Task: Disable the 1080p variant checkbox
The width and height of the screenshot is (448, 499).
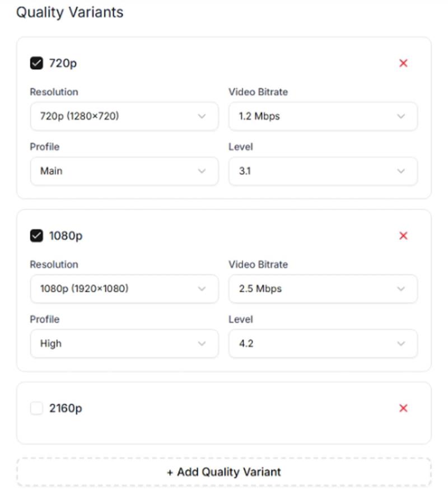Action: tap(36, 235)
